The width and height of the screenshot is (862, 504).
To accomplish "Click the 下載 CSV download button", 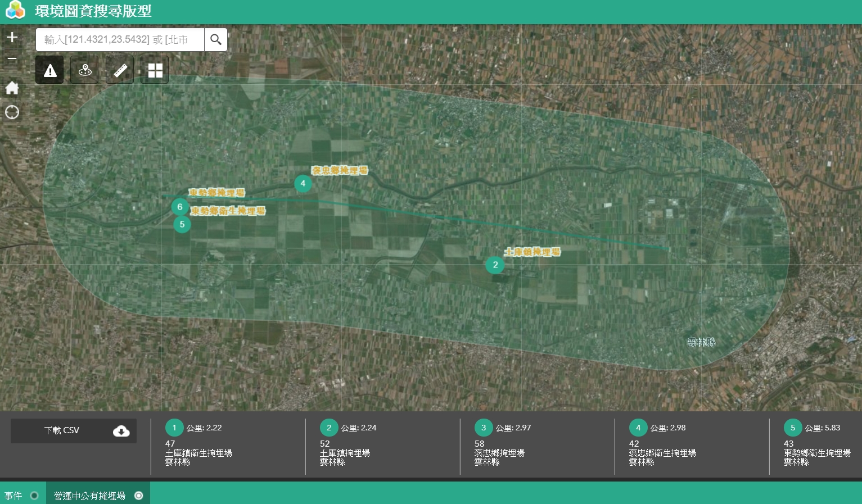I will (x=73, y=430).
